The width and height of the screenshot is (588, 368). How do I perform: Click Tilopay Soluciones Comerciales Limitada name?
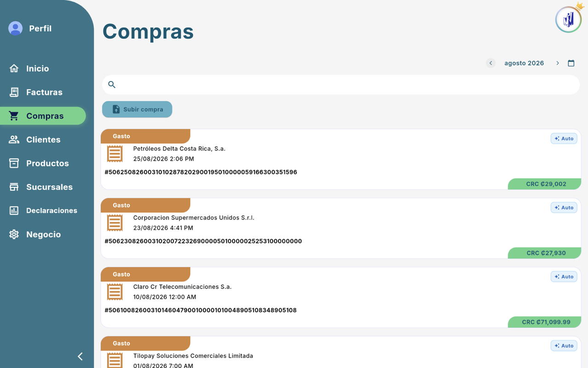pos(193,356)
